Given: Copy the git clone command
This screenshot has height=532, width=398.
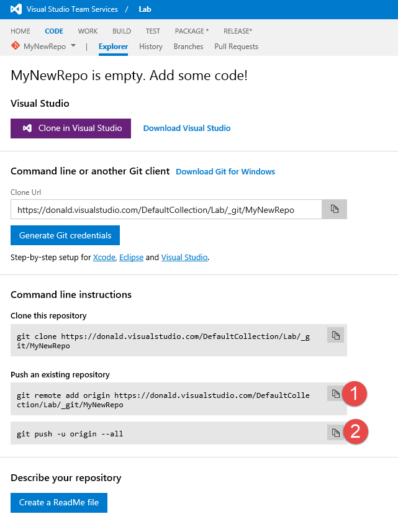Looking at the screenshot, I should [x=335, y=335].
